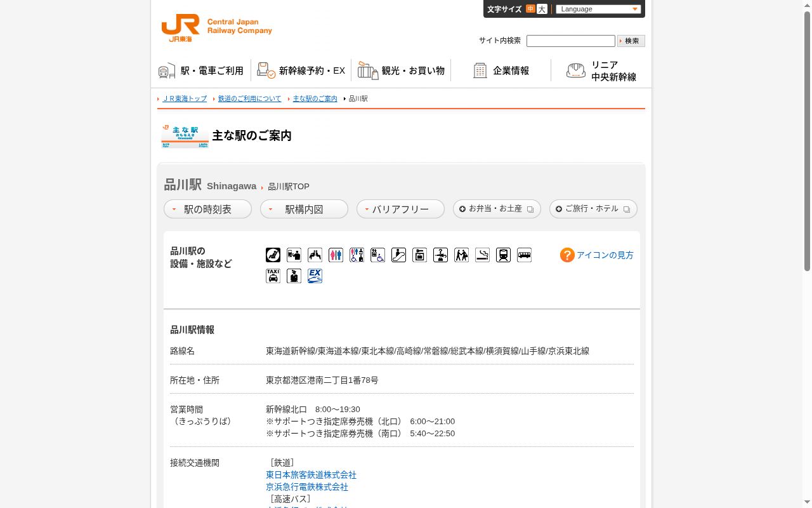812x508 pixels.
Task: Open the Language dropdown
Action: [598, 9]
